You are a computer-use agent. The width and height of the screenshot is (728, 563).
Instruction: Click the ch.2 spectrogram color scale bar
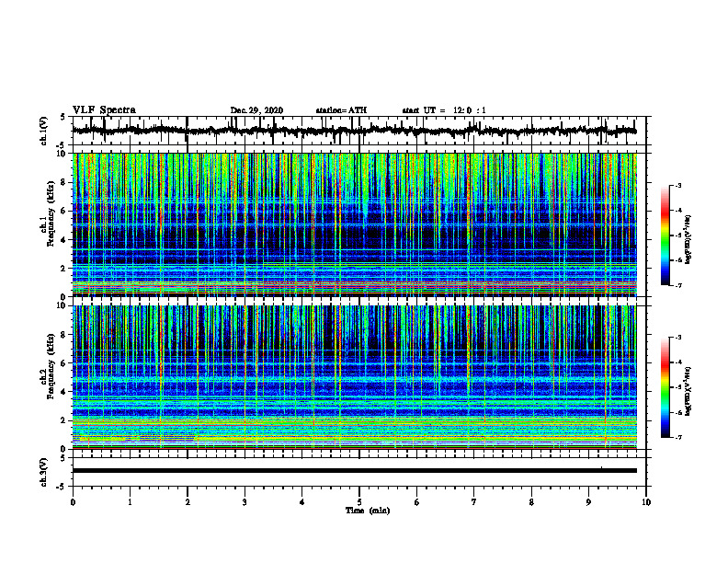click(x=665, y=387)
